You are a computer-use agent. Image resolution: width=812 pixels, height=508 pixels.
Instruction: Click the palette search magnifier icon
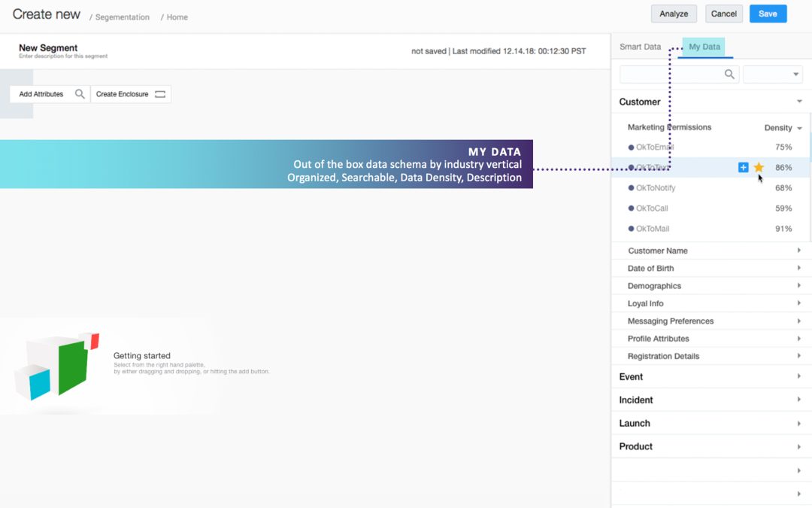tap(729, 74)
